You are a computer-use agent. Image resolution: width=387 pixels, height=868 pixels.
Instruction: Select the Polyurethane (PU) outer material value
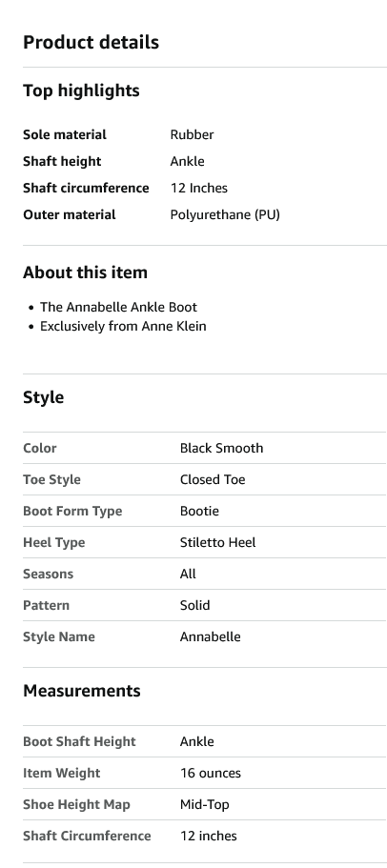coord(225,214)
